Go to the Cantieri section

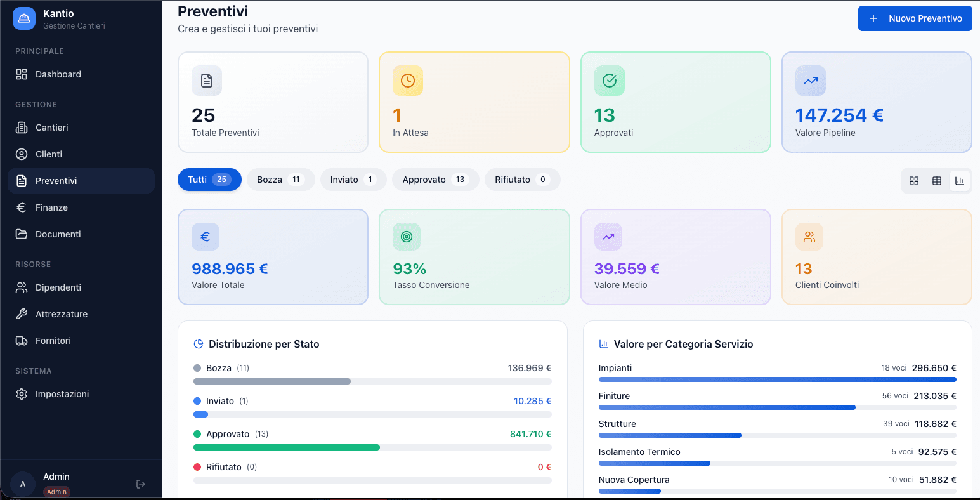point(81,128)
